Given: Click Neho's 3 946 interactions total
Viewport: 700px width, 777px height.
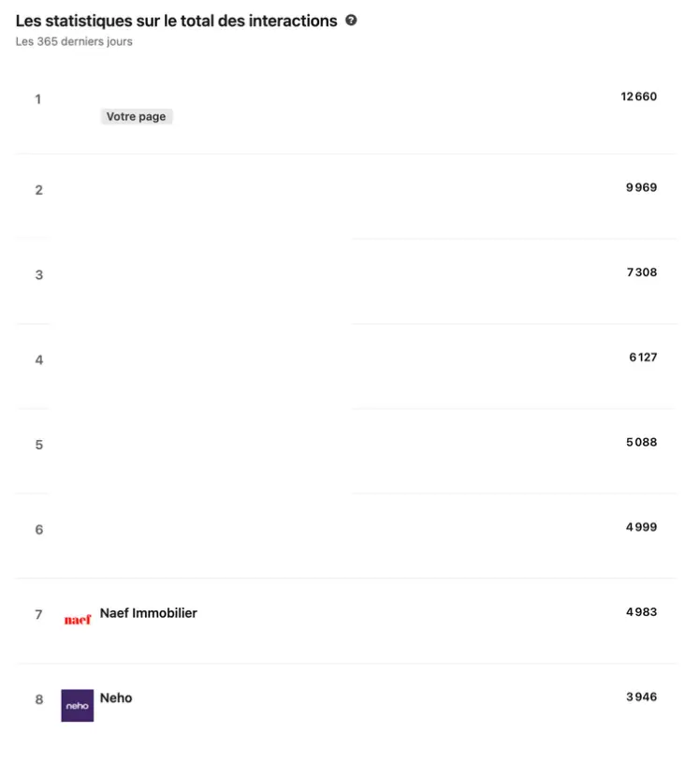Looking at the screenshot, I should pyautogui.click(x=642, y=696).
